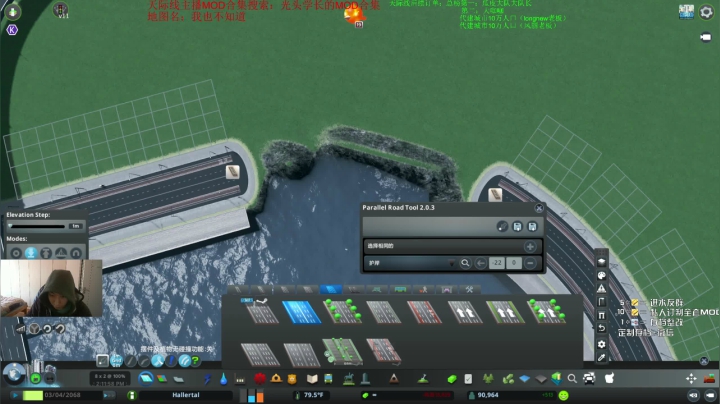Open the game options gear
This screenshot has height=404, width=720.
pos(706,11)
